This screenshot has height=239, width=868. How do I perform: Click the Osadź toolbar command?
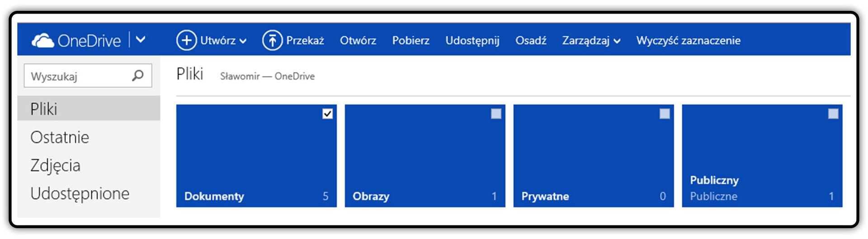coord(531,40)
